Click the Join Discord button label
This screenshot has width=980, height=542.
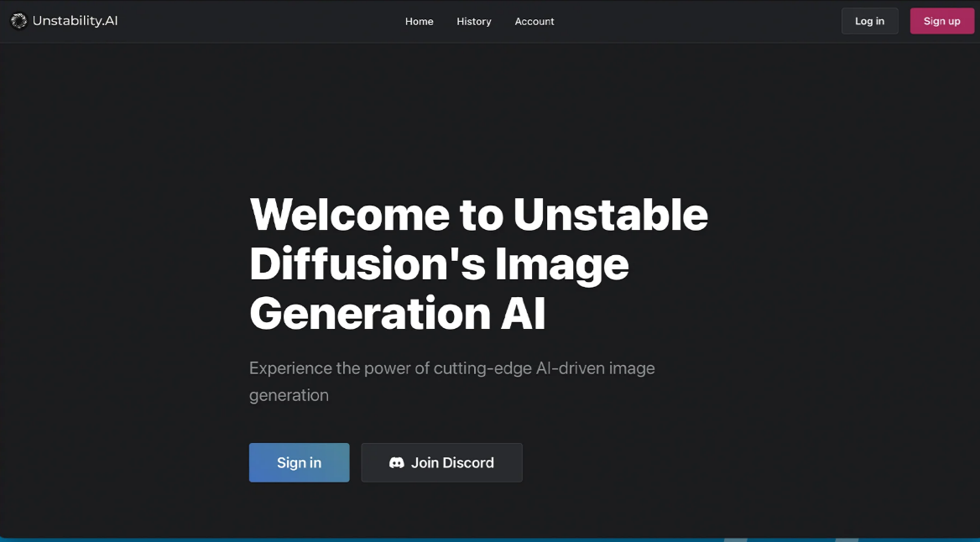(452, 462)
